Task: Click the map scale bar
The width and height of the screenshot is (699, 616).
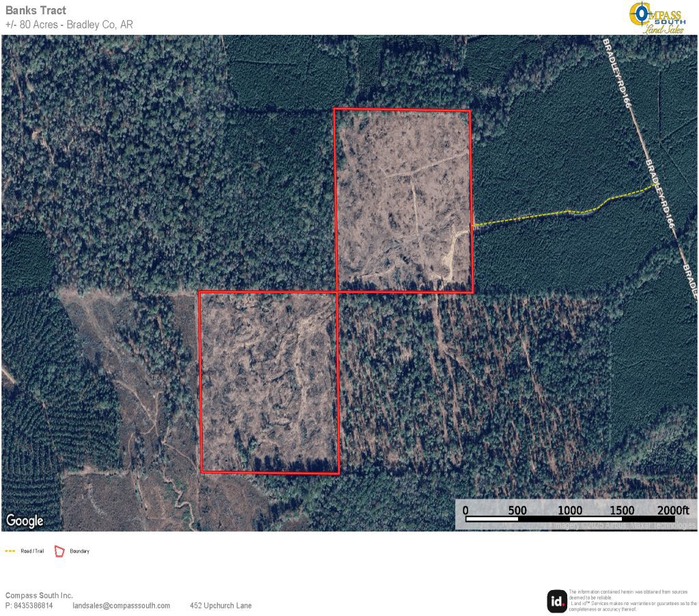Action: pyautogui.click(x=576, y=519)
